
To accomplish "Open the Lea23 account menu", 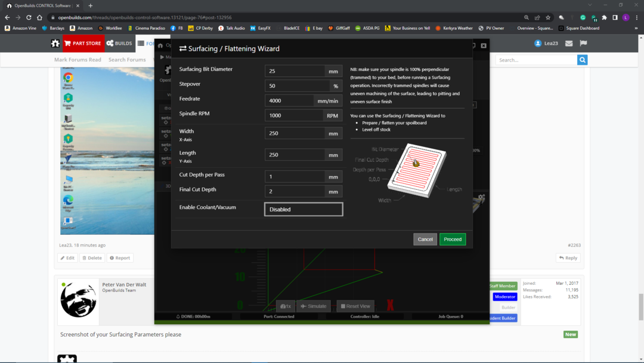I will click(x=546, y=44).
